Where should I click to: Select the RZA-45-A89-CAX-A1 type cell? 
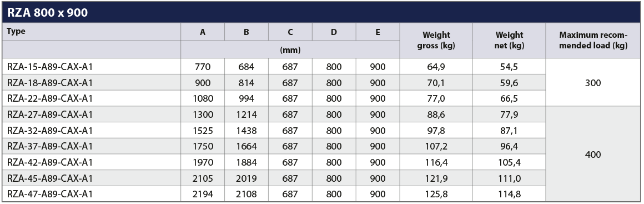click(50, 178)
